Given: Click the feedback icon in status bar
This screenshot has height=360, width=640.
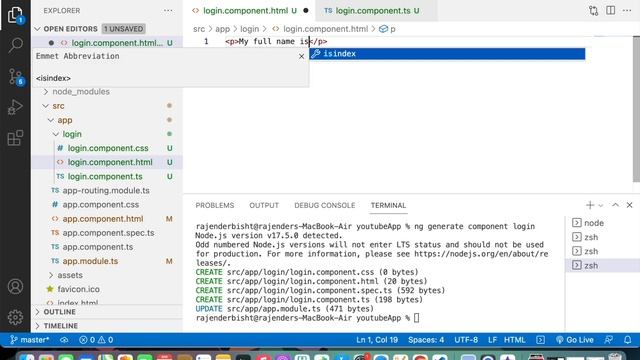Looking at the screenshot, I should point(608,340).
